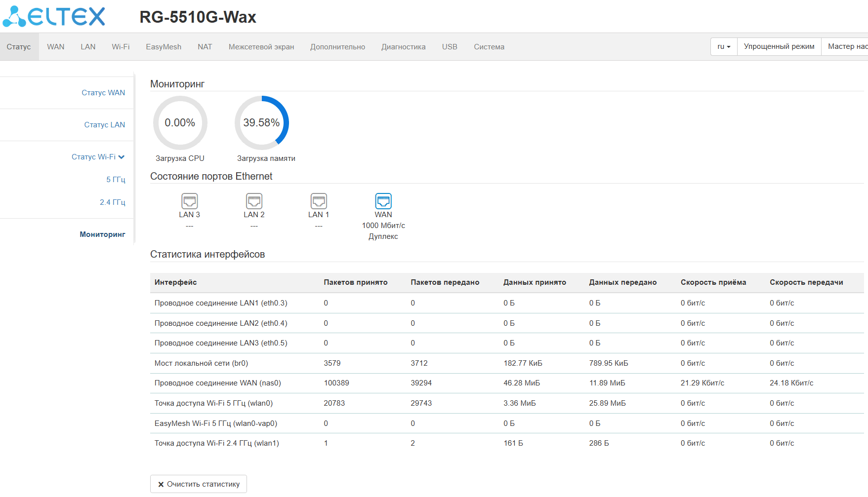Open the Статус LAN sidebar link

coord(105,125)
